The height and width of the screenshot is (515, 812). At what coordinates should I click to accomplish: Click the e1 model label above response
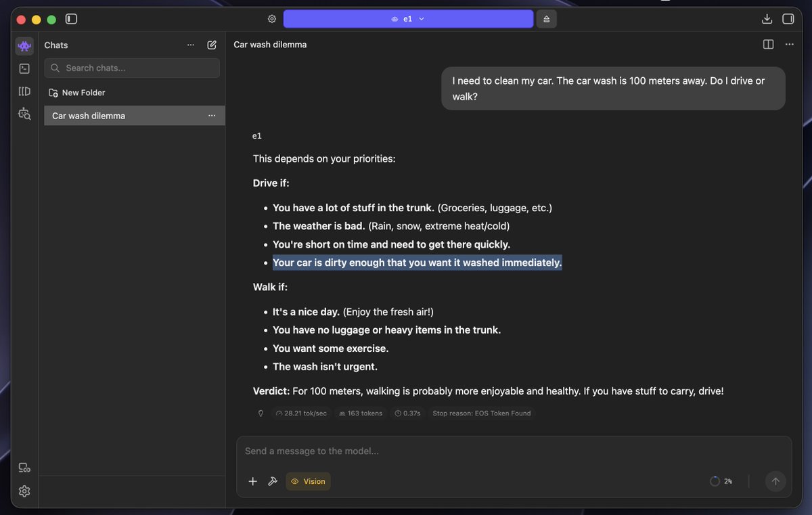(257, 136)
